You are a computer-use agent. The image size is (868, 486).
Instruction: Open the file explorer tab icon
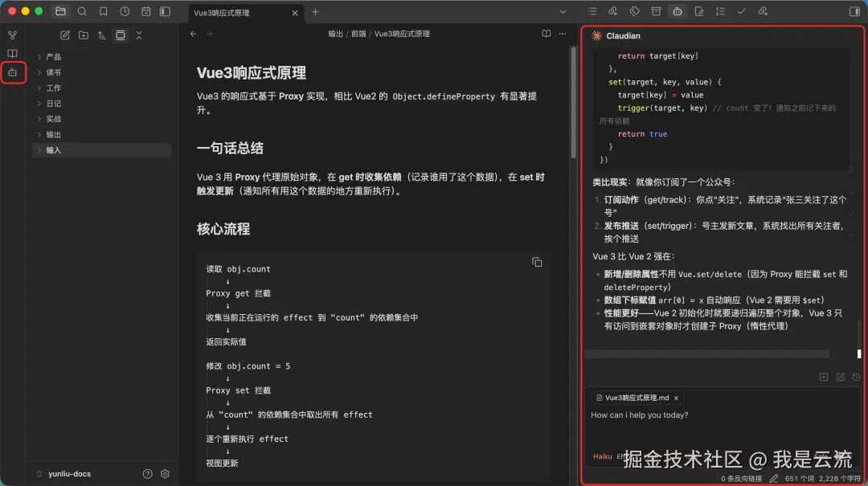(60, 11)
